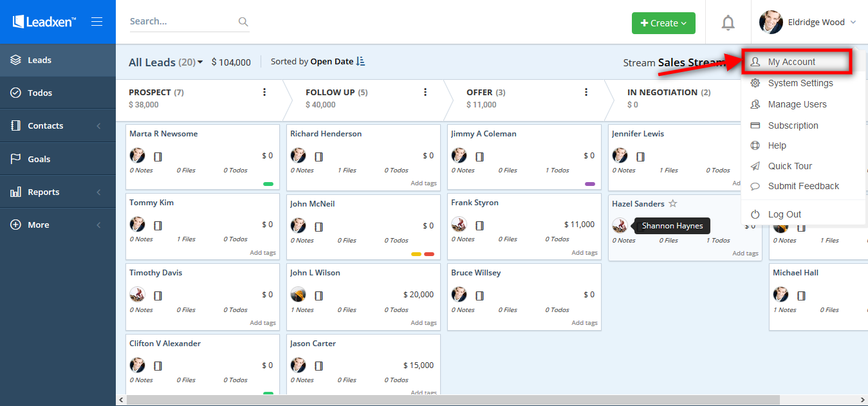Image resolution: width=868 pixels, height=406 pixels.
Task: Open the Marta R Newsome lead
Action: (x=163, y=134)
